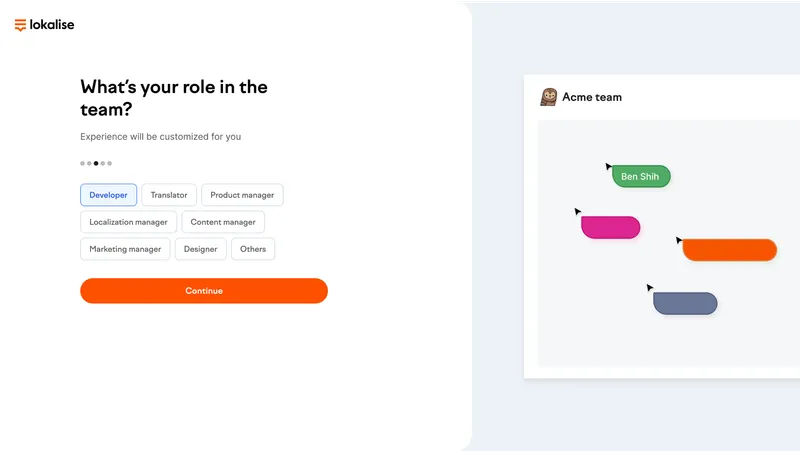Select Localization manager as role

pos(128,222)
